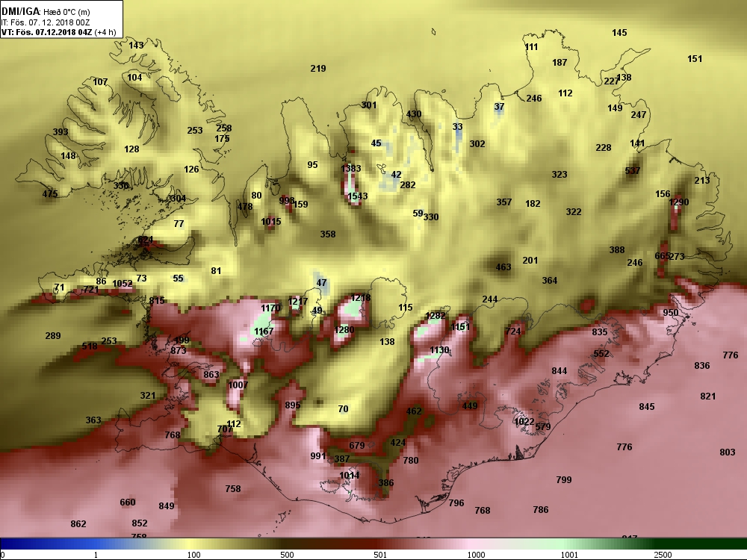
Task: Click the 475 value on the west tip
Action: [x=50, y=194]
